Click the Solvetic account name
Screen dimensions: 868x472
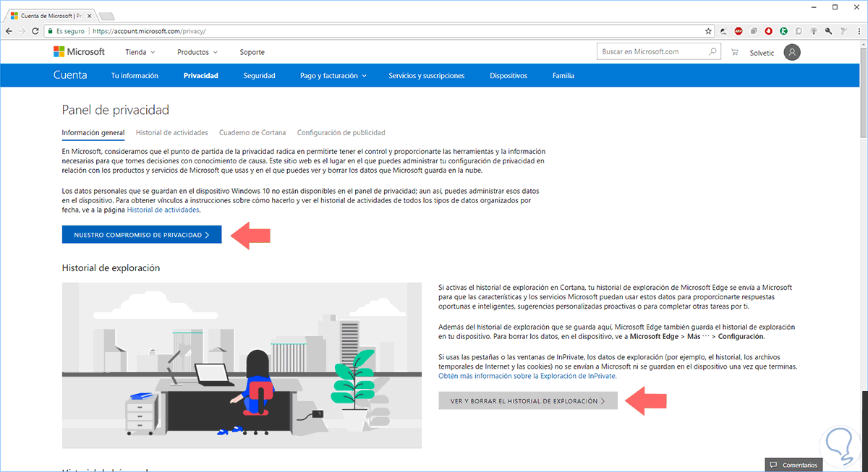pyautogui.click(x=762, y=52)
